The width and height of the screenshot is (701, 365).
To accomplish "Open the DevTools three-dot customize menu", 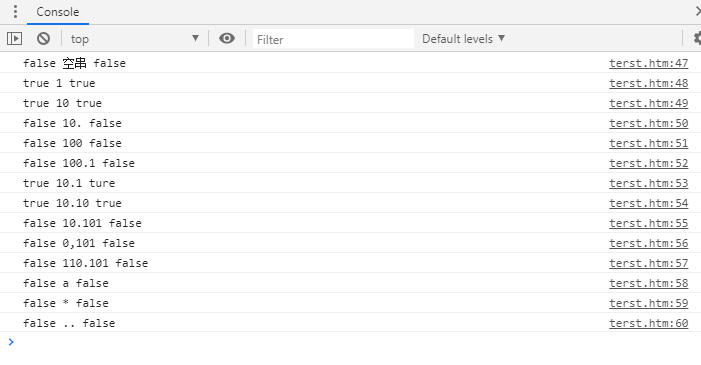I will (x=15, y=12).
